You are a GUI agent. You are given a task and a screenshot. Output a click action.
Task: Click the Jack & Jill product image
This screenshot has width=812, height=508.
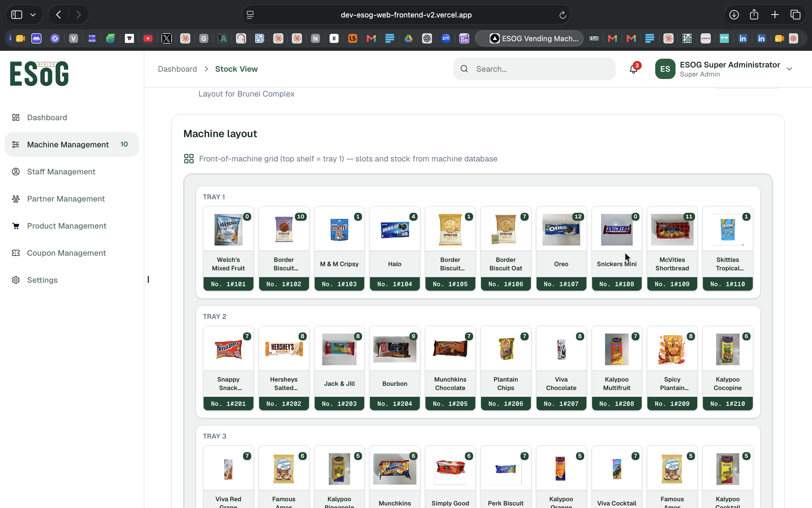[339, 349]
